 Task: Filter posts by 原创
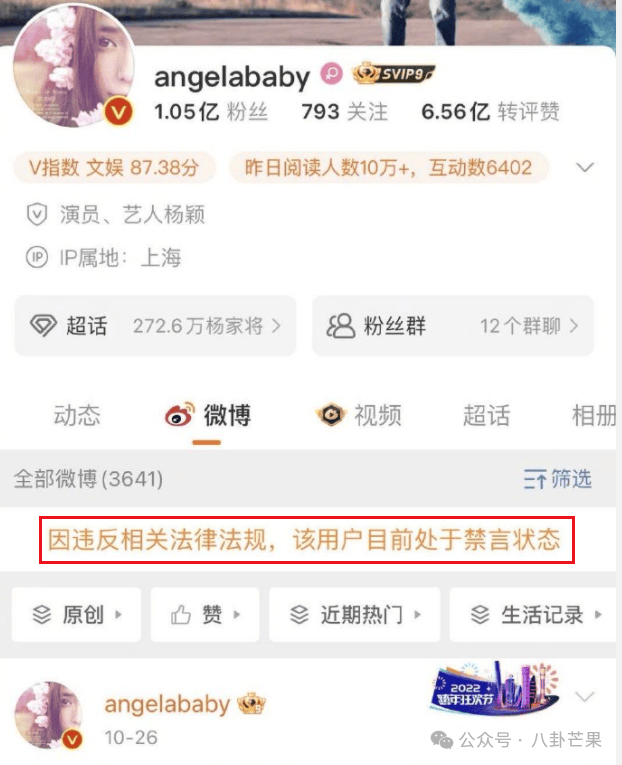(77, 615)
